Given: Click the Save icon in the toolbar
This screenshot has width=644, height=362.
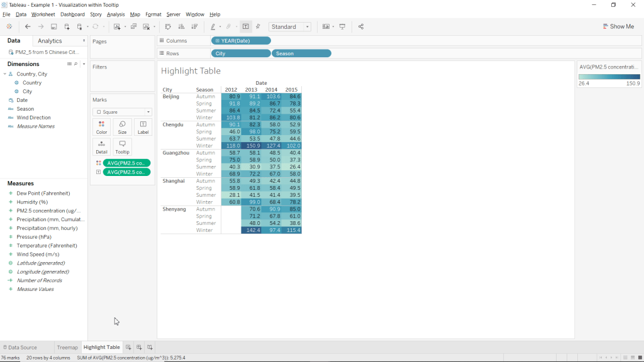Looking at the screenshot, I should (54, 27).
